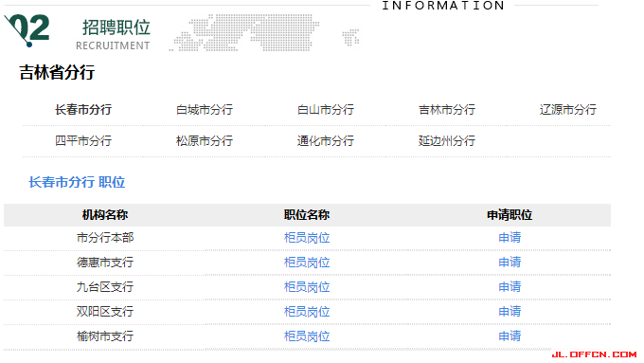The height and width of the screenshot is (363, 644).
Task: Select the 长春市分行 branch tab
Action: [83, 110]
